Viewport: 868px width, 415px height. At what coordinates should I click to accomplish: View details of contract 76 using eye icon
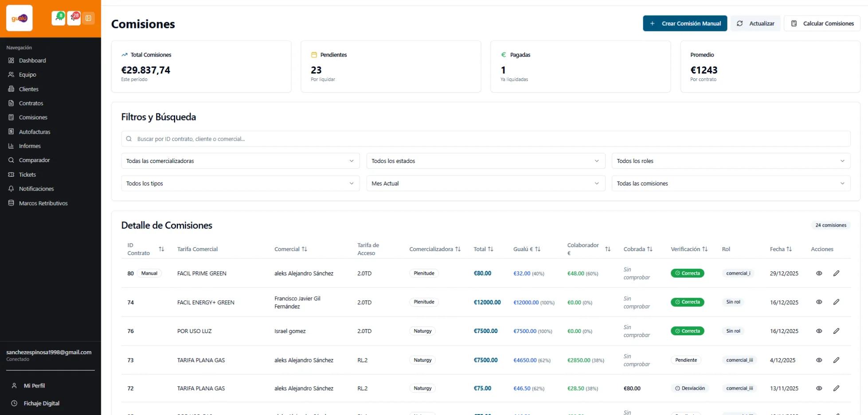819,331
